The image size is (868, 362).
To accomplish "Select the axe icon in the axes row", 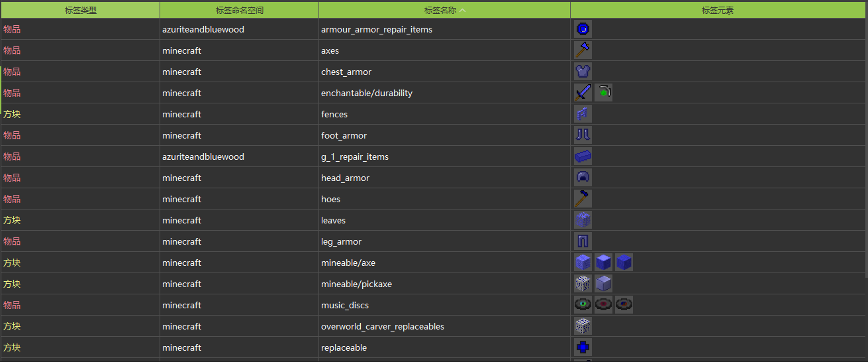I will coord(583,50).
